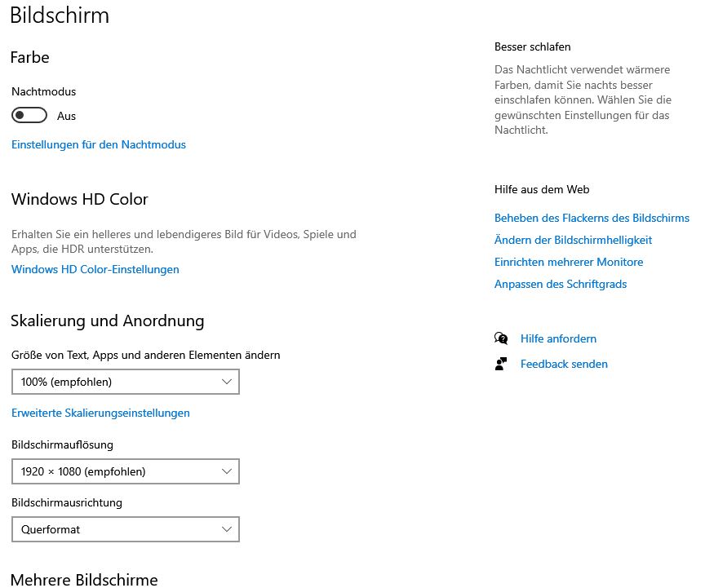Click the Feedback senden text link

point(564,364)
